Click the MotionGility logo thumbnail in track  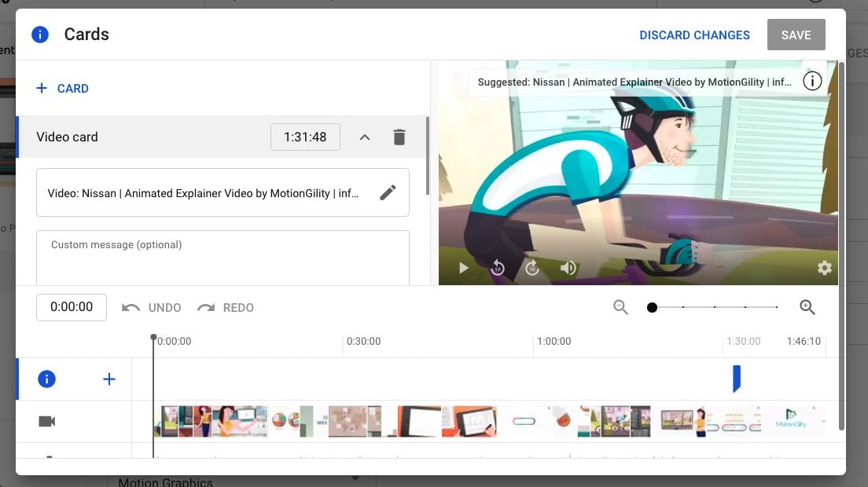791,421
